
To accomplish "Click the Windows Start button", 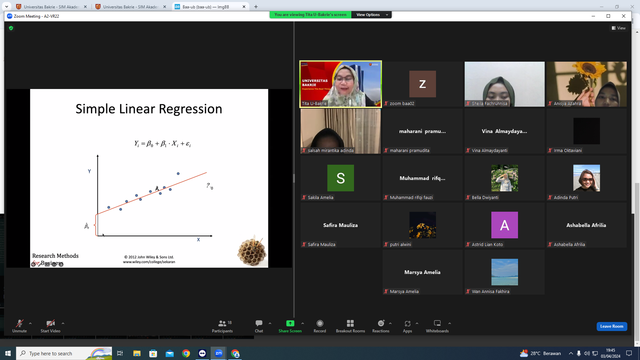I will tap(8, 353).
